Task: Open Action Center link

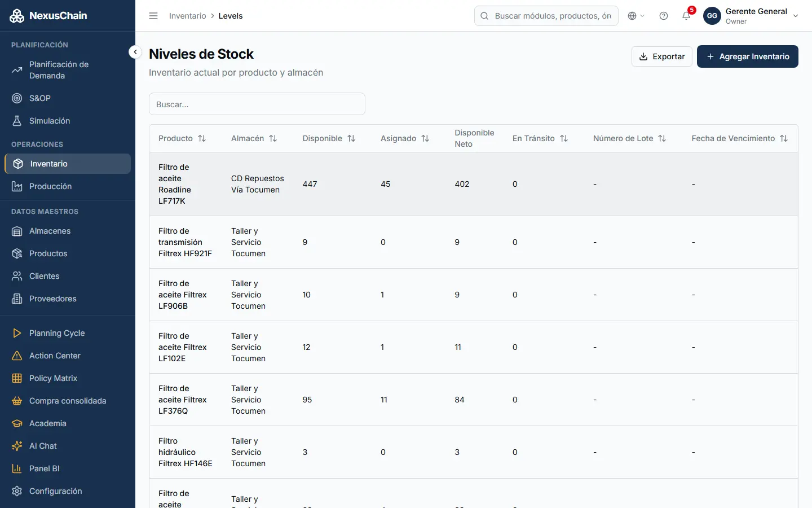Action: (x=68, y=356)
